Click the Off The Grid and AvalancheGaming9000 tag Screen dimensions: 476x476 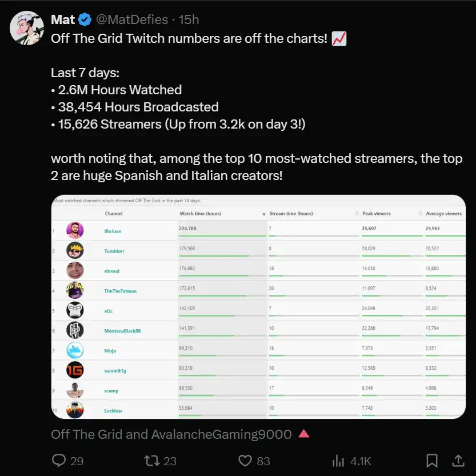coord(171,434)
